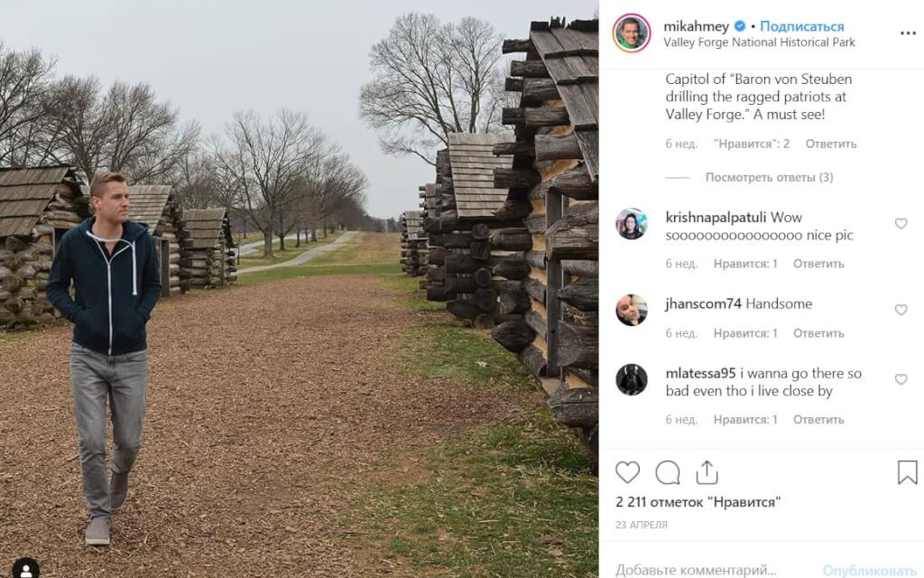The width and height of the screenshot is (924, 578).
Task: Reply to krishnapalpatuli via Ответить
Action: point(818,264)
